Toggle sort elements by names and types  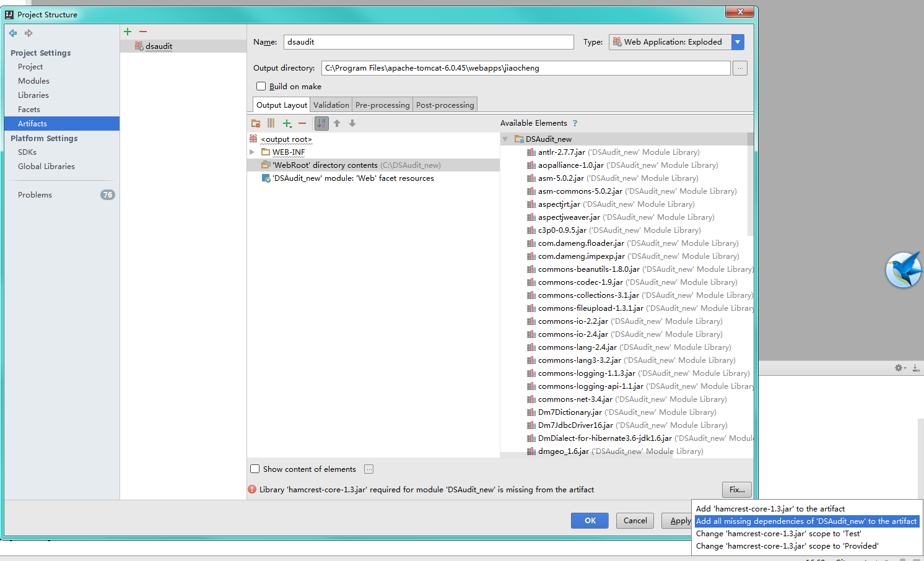321,123
